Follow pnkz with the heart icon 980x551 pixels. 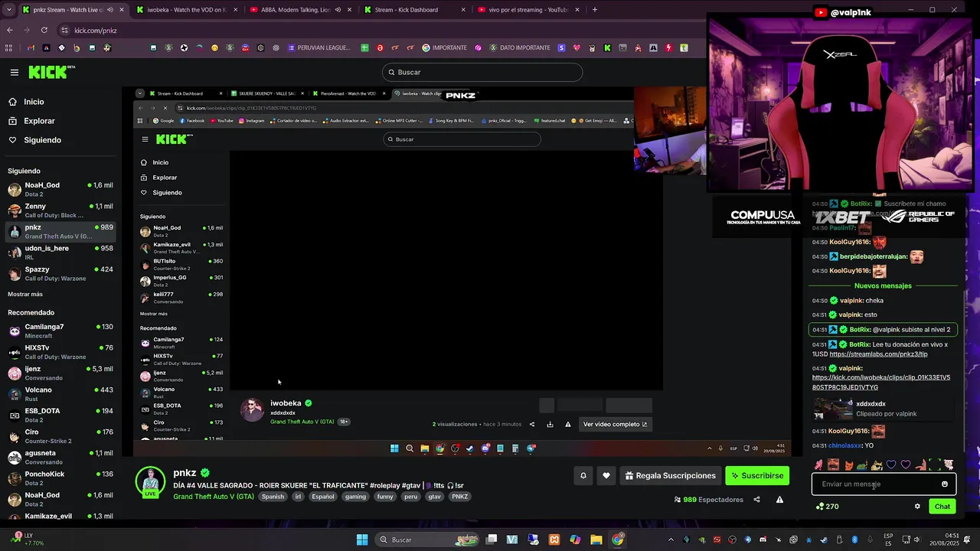606,476
